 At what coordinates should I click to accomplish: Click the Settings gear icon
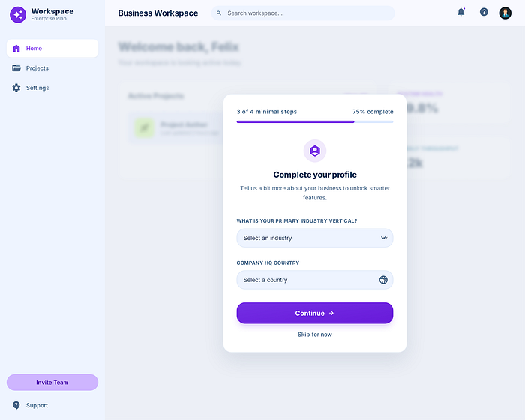16,88
